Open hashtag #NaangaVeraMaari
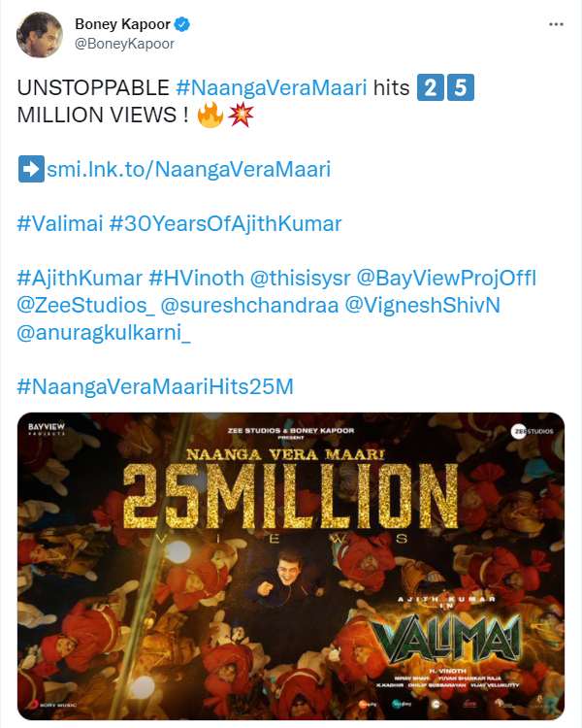Image resolution: width=582 pixels, height=728 pixels. point(272,87)
